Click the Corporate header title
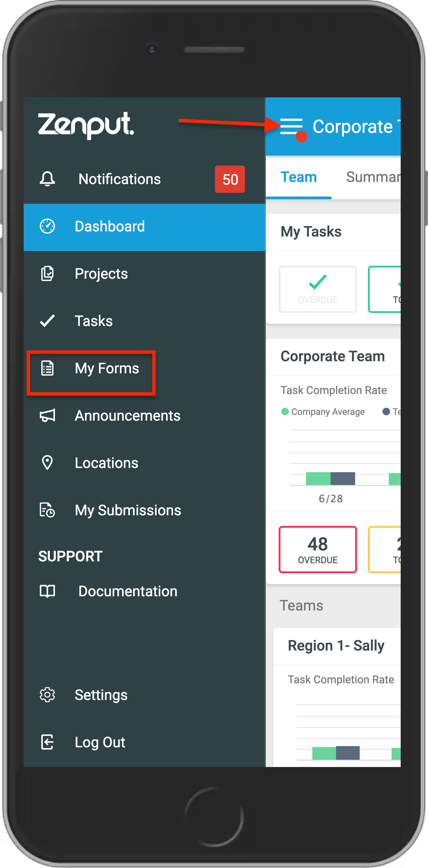 (x=352, y=127)
